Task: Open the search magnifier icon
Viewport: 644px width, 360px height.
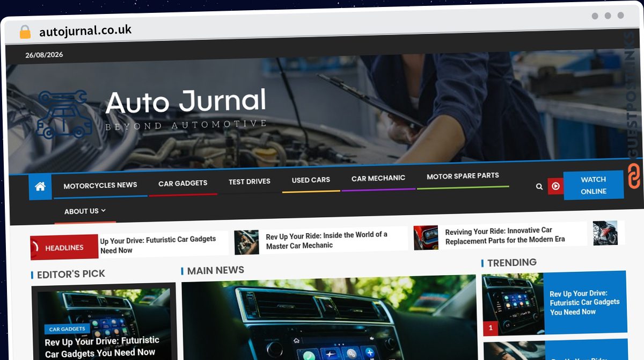Action: point(539,186)
